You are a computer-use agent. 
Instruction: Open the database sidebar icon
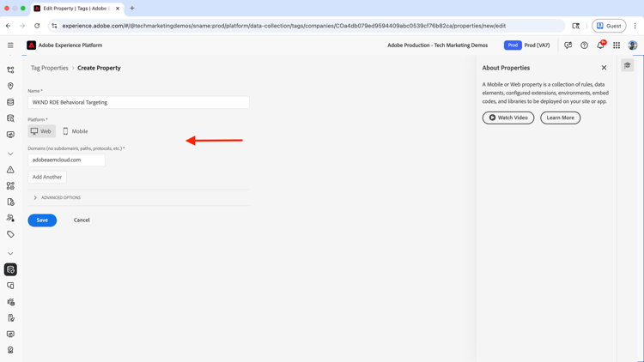[10, 102]
